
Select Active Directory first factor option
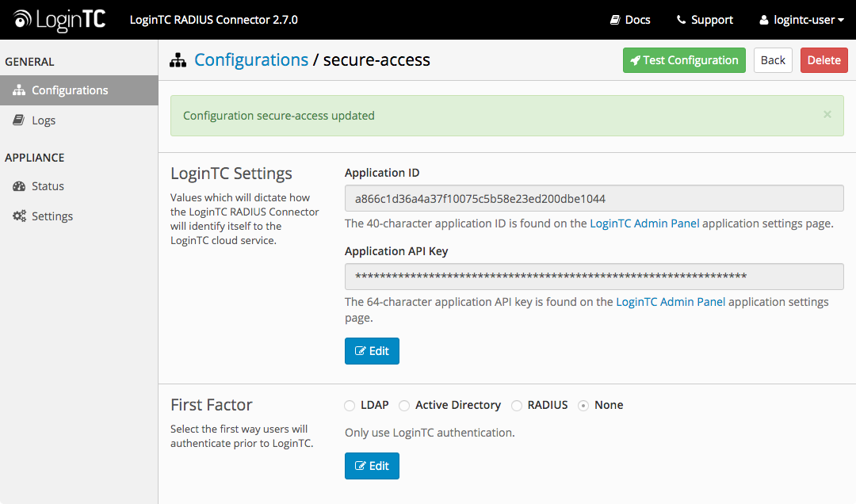coord(404,406)
